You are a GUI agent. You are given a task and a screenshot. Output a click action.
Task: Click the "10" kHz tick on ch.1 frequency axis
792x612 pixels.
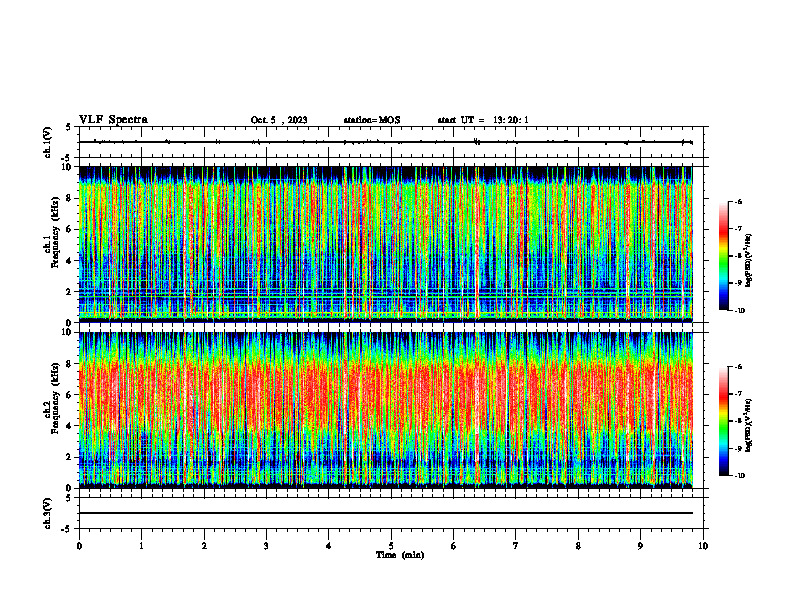67,167
